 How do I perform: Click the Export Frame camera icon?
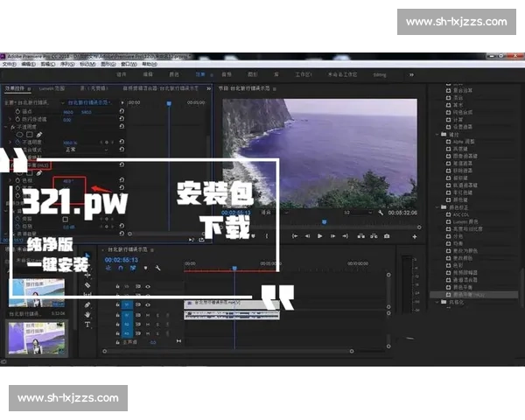click(x=387, y=236)
